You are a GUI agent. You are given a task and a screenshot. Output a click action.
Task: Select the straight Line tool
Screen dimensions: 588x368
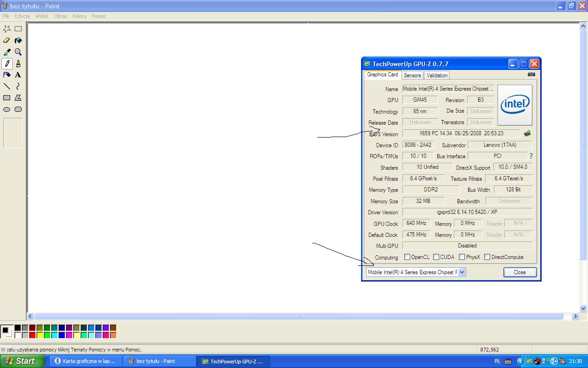click(7, 86)
